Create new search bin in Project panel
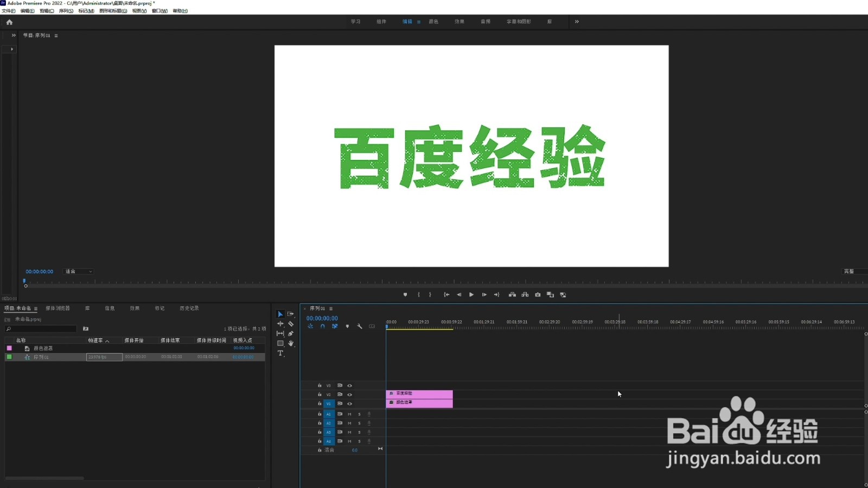The width and height of the screenshot is (868, 488). point(86,329)
